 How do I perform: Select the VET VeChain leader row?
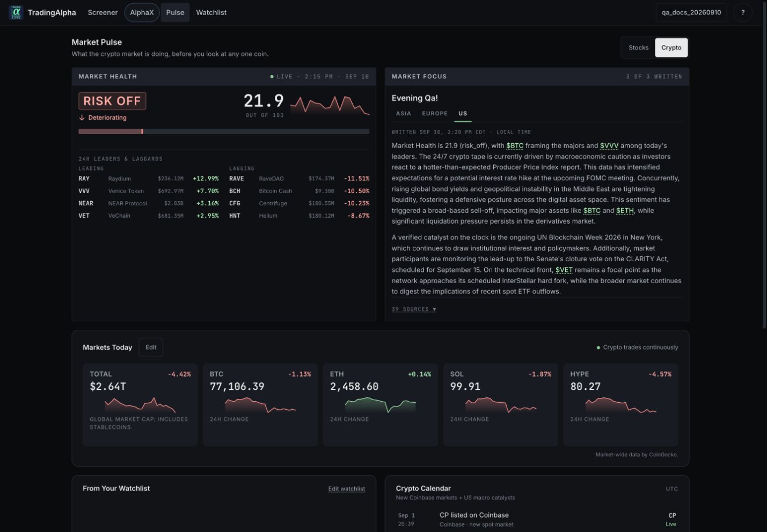(149, 216)
